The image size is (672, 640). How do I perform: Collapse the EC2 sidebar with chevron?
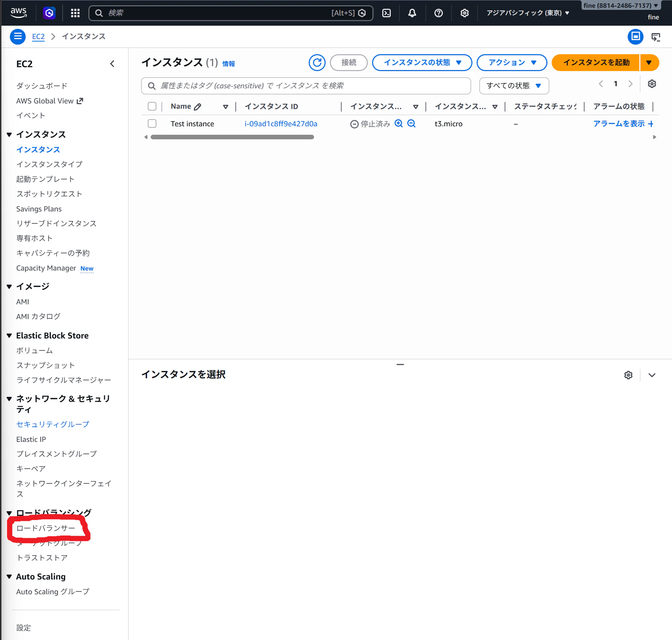112,64
